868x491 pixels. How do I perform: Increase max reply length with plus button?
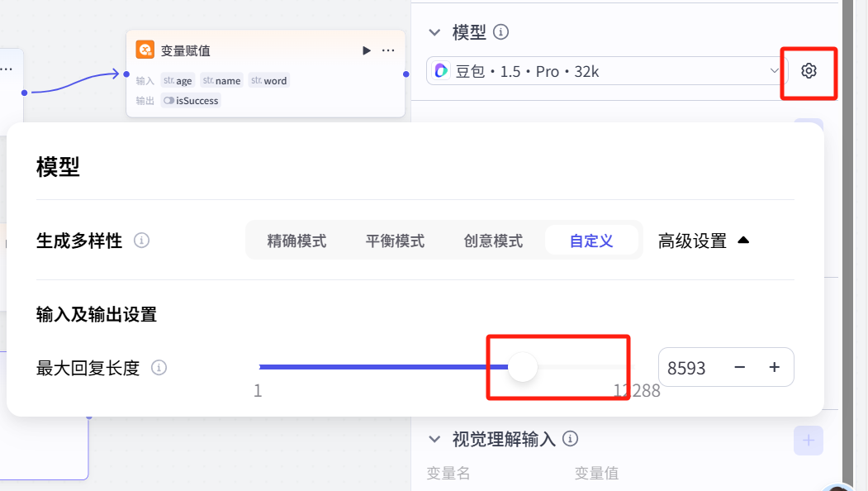(x=775, y=367)
